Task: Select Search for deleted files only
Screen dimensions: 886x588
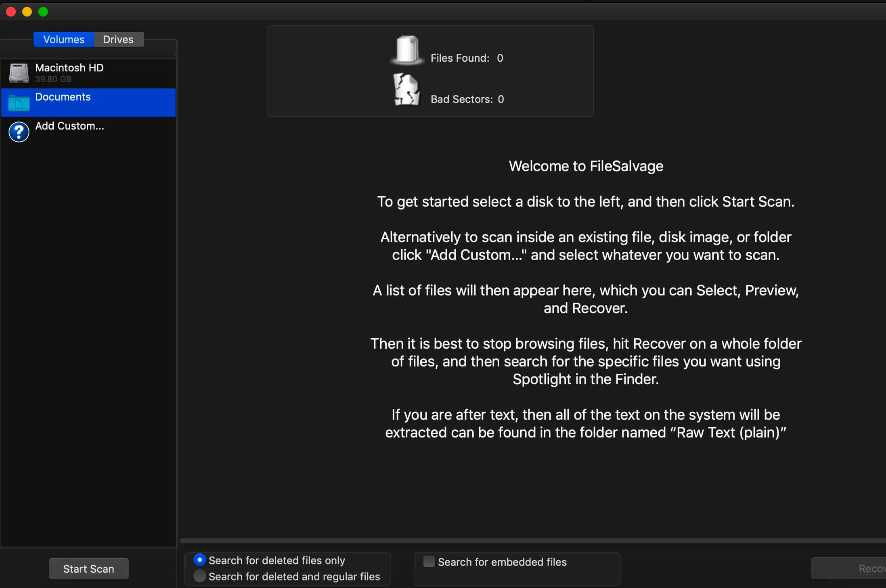Action: (199, 560)
